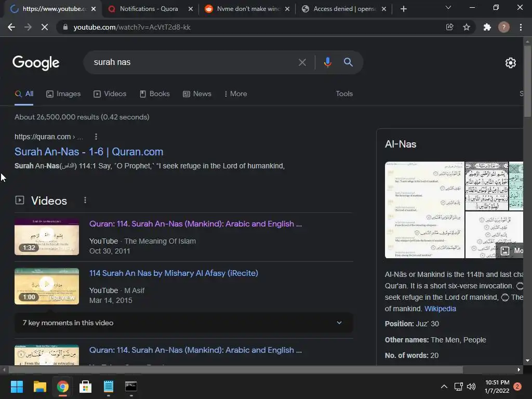Screen dimensions: 532x399
Task: Open search Tools options
Action: (x=344, y=94)
